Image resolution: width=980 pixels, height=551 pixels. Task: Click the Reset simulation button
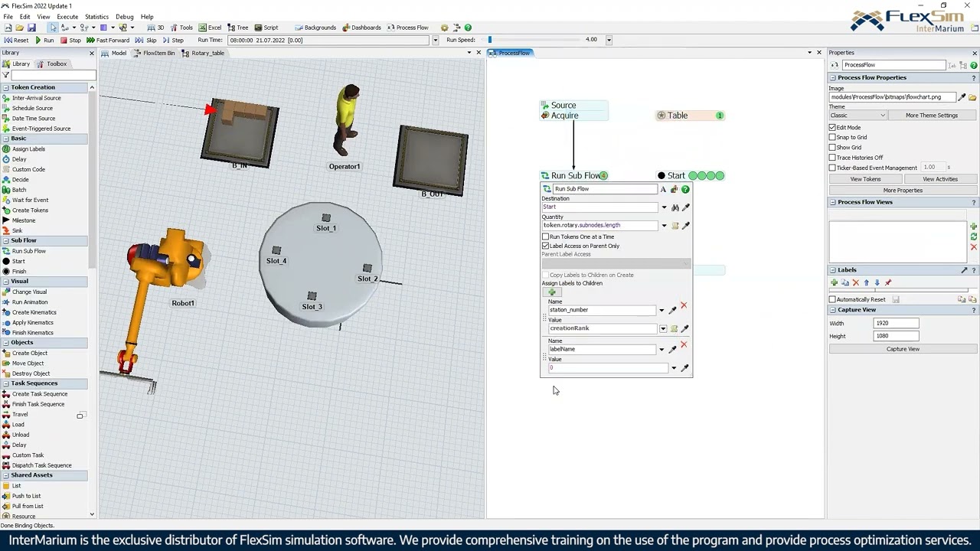[x=16, y=40]
